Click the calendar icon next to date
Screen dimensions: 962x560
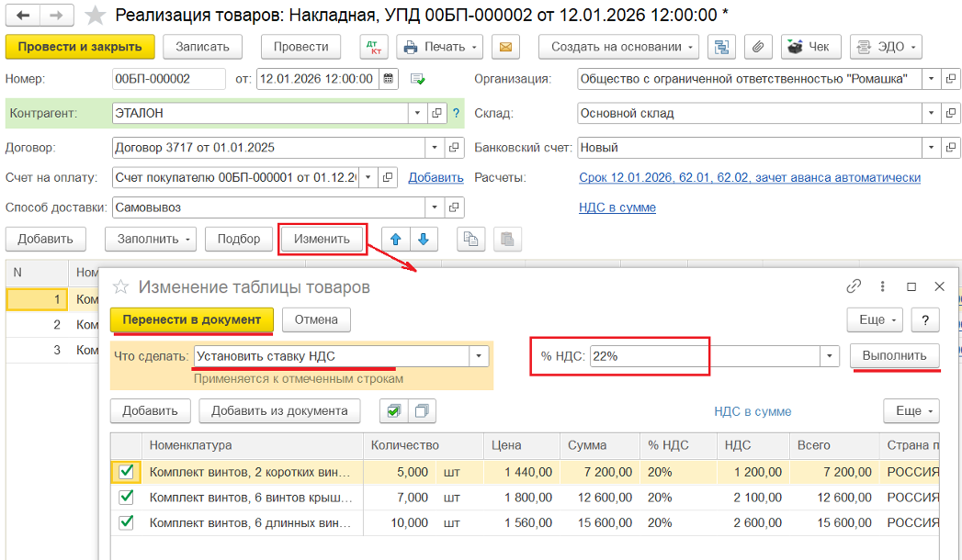389,79
